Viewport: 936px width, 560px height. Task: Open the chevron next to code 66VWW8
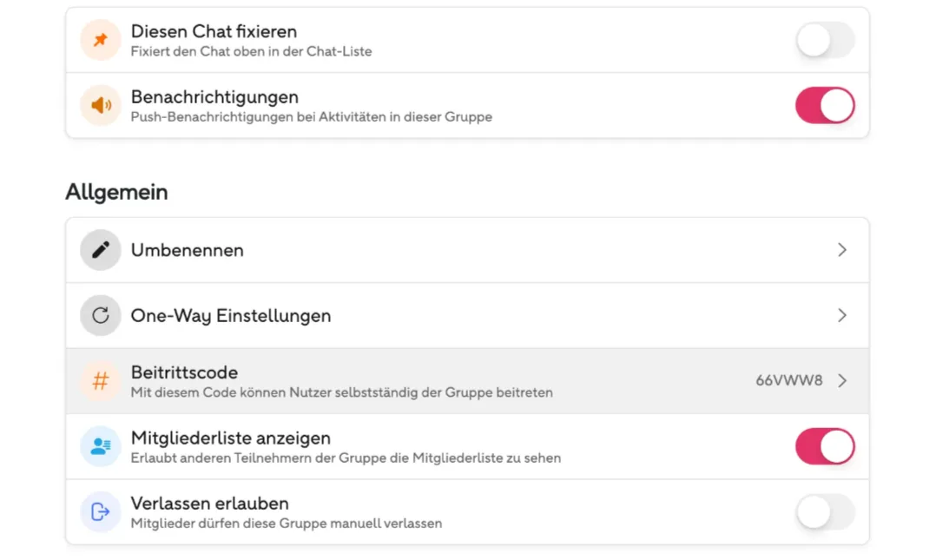click(841, 380)
